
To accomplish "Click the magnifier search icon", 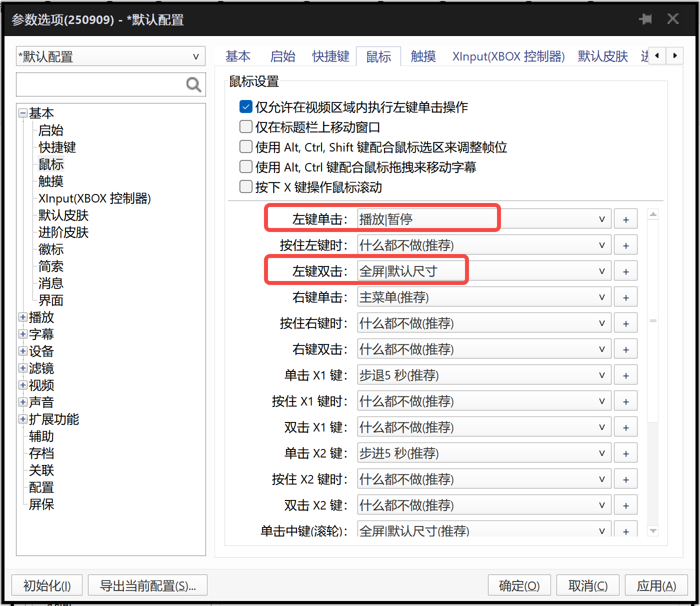I will pyautogui.click(x=193, y=84).
